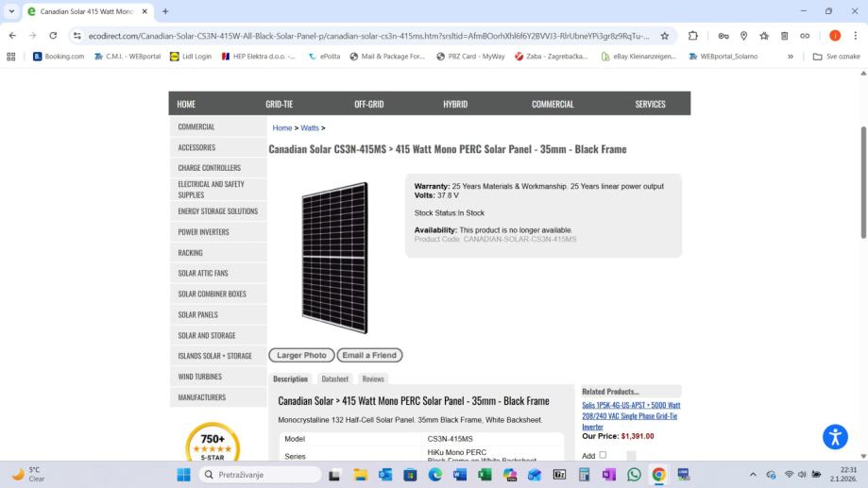
Task: Tick the Add checkbox for related product
Action: [x=603, y=455]
